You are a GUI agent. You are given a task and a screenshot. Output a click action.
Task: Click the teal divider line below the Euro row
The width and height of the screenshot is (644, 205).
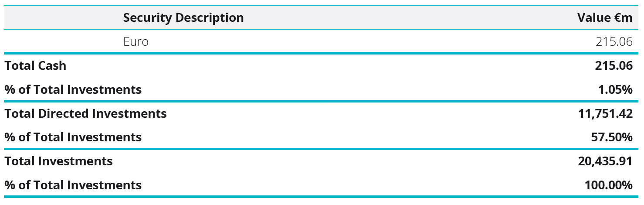click(322, 54)
